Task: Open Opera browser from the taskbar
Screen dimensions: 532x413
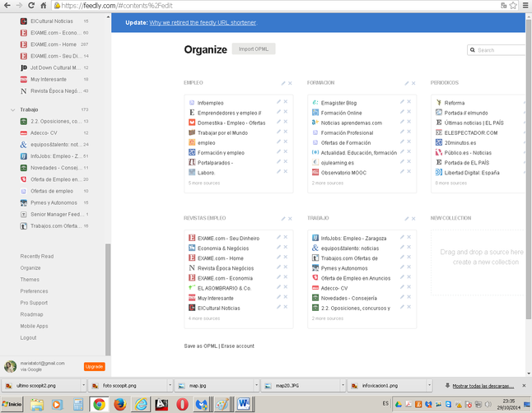Action: tap(182, 404)
